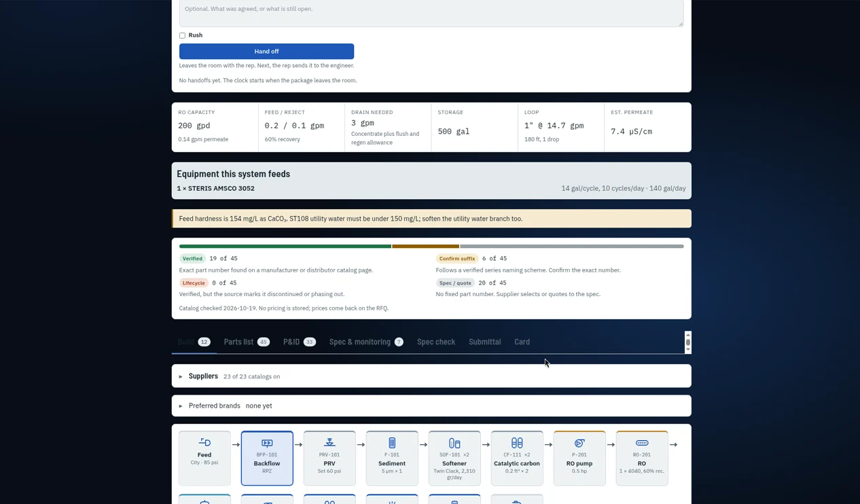
Task: Click the "200 gpd" RO capacity value
Action: [x=194, y=126]
